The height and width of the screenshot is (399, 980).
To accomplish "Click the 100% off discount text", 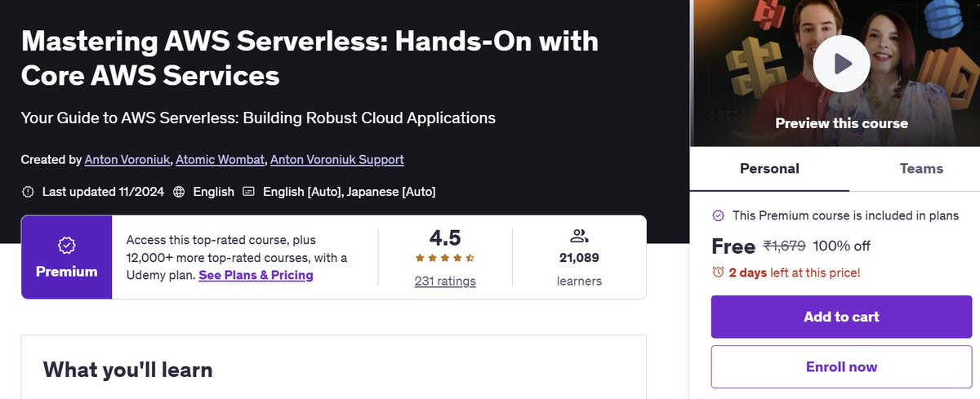I will 843,246.
